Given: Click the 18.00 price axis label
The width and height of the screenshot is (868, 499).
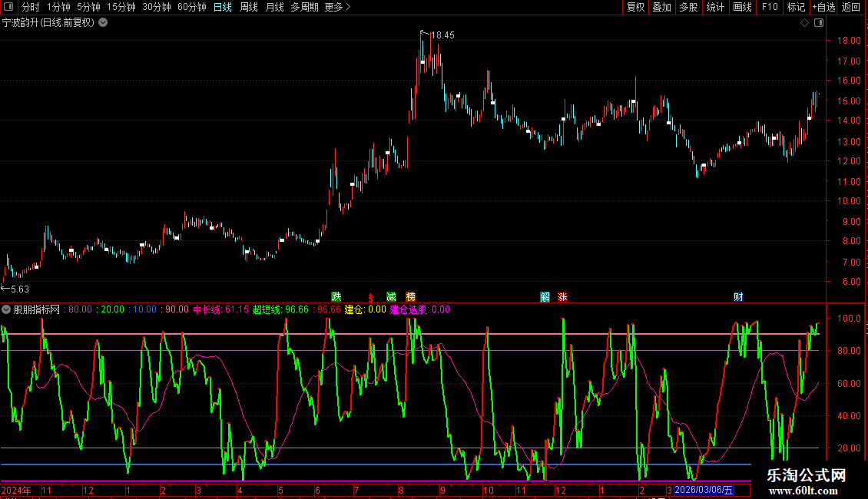Looking at the screenshot, I should tap(849, 41).
